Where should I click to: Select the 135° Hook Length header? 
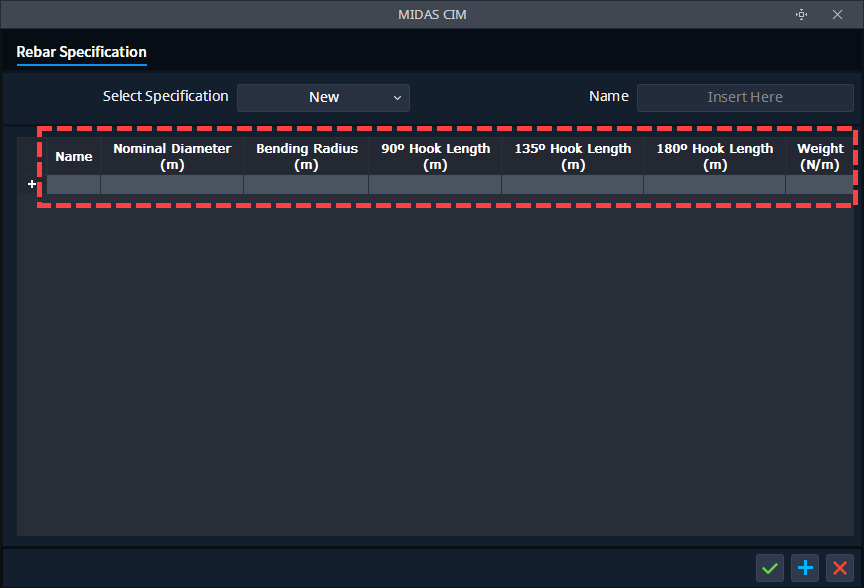tap(572, 156)
